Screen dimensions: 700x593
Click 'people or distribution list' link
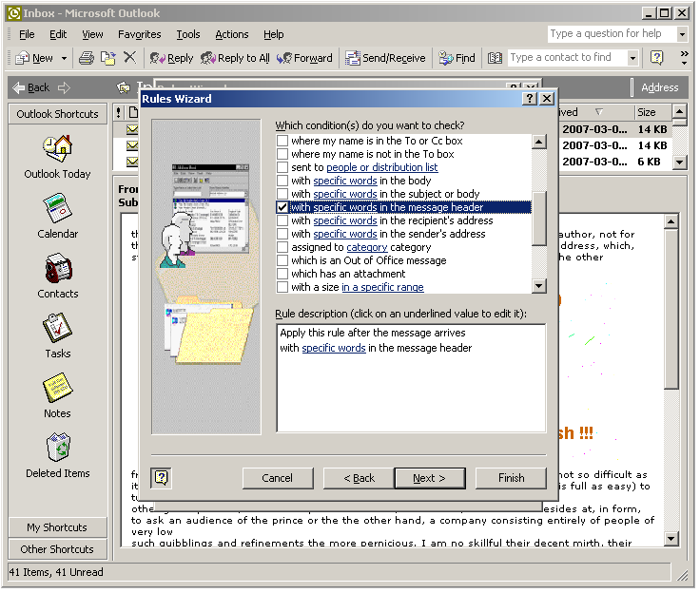point(384,168)
